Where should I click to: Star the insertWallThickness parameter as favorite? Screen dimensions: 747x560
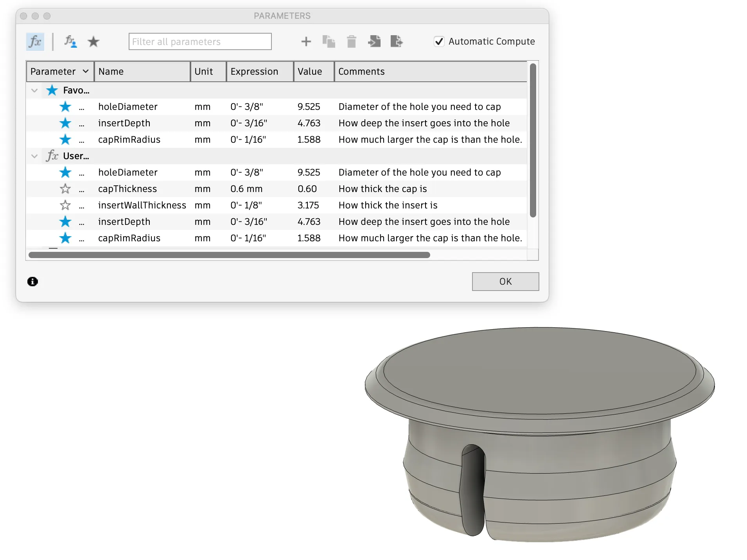click(x=65, y=205)
